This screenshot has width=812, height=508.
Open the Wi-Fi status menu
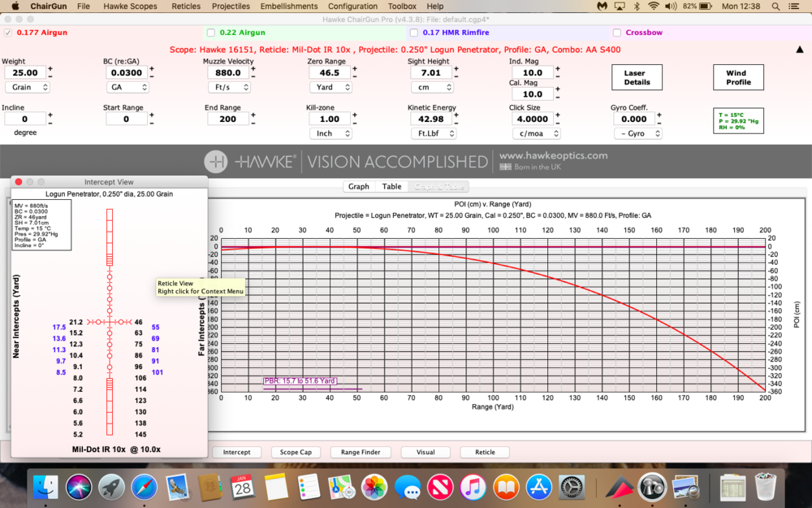tap(654, 7)
